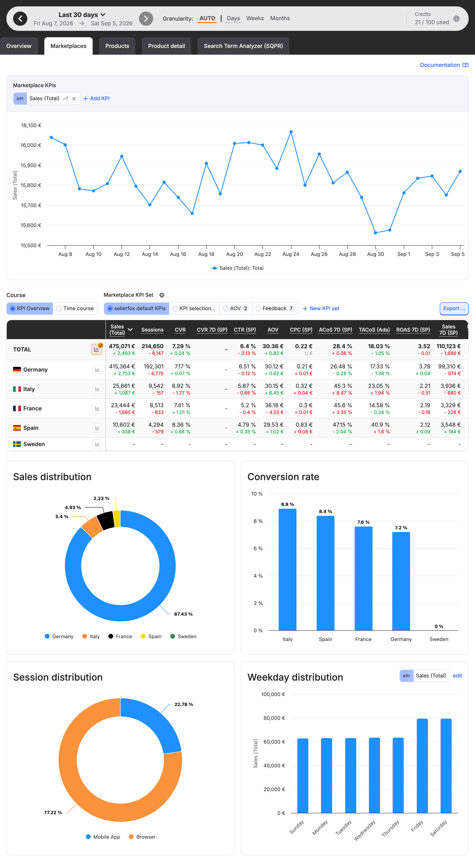The height and width of the screenshot is (868, 475).
Task: Open Weekday distribution Sales (Total) KPI selector
Action: tap(424, 676)
